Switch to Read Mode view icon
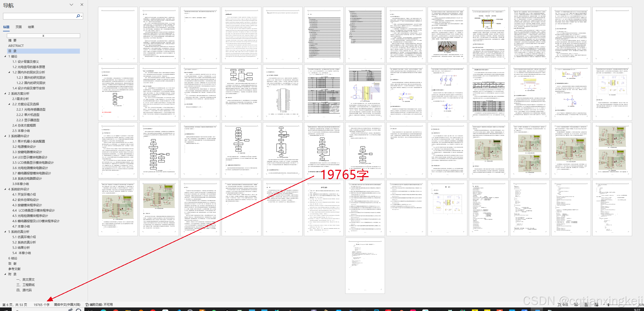This screenshot has height=311, width=644. tap(576, 305)
